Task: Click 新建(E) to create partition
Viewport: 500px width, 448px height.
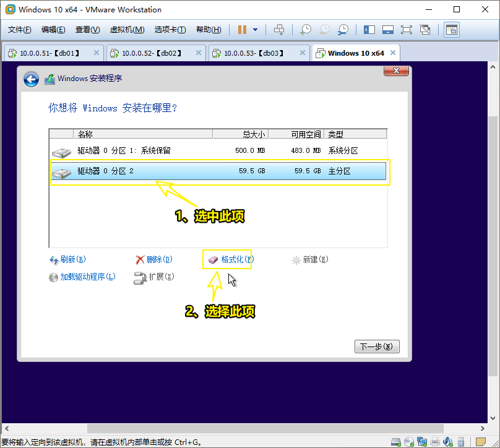Action: [x=310, y=259]
